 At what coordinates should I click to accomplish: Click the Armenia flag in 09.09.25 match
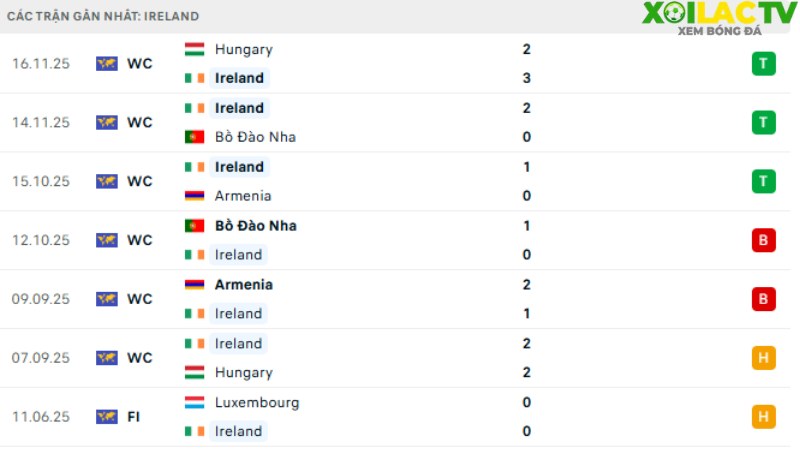point(194,285)
